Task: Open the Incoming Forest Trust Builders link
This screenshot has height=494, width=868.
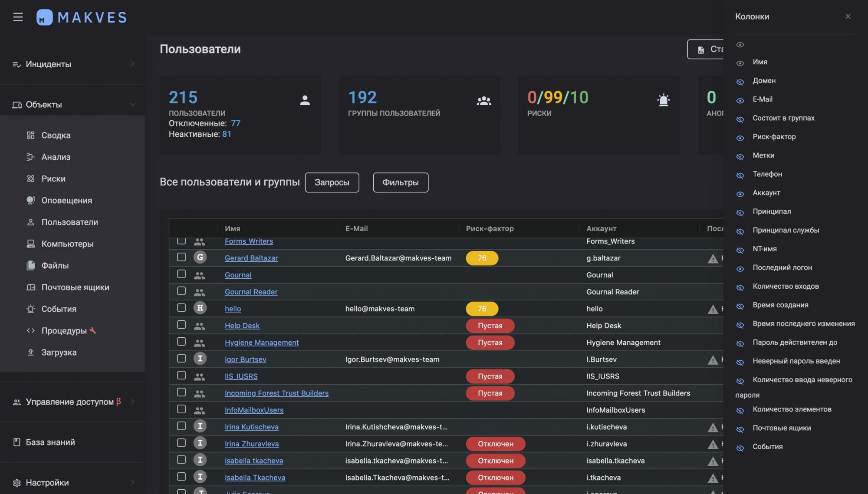Action: point(276,393)
